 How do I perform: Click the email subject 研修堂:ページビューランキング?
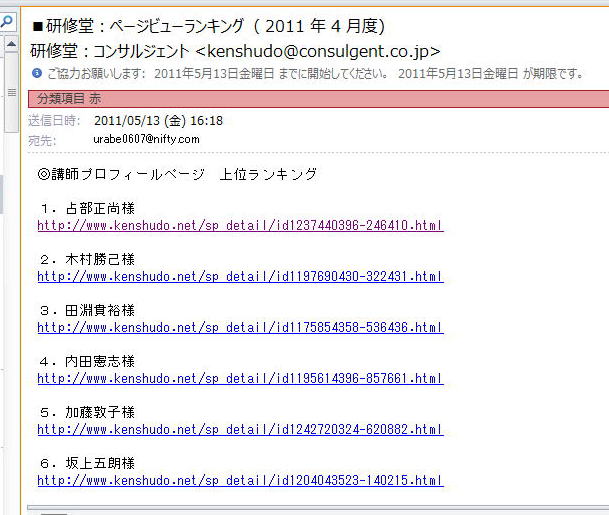(x=209, y=26)
